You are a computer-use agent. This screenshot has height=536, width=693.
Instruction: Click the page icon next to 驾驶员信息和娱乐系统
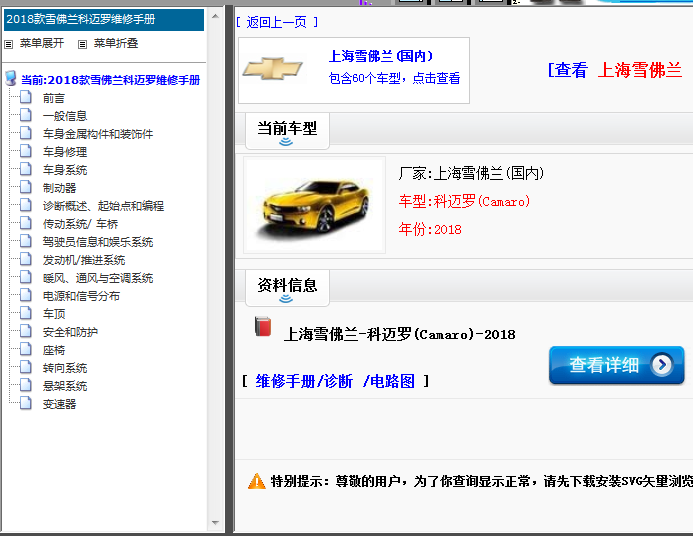pyautogui.click(x=26, y=241)
